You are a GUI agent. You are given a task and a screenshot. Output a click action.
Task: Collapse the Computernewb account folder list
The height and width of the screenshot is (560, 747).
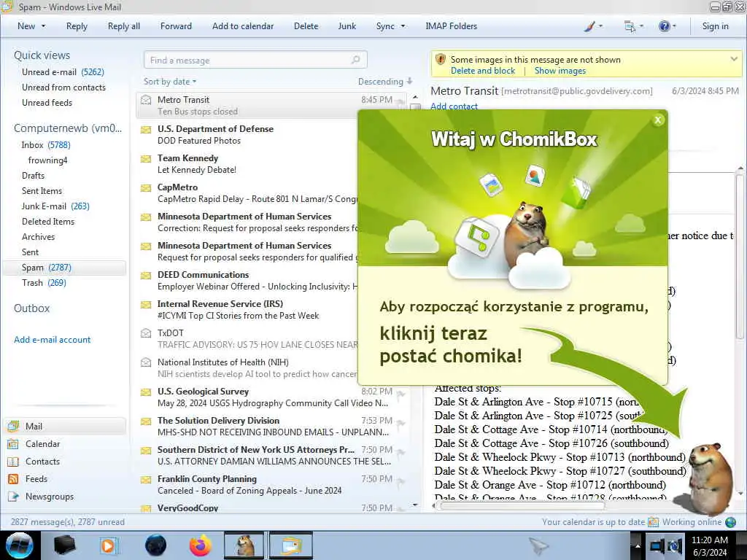click(x=68, y=128)
